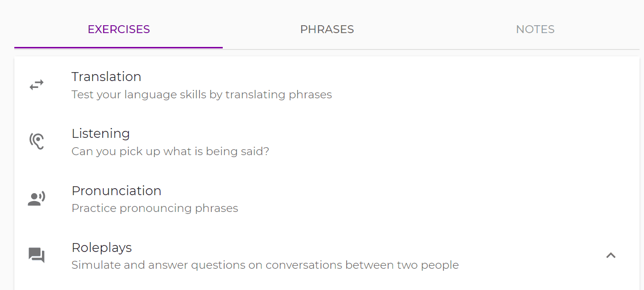Choose the Pronunciation exercise heading

117,191
